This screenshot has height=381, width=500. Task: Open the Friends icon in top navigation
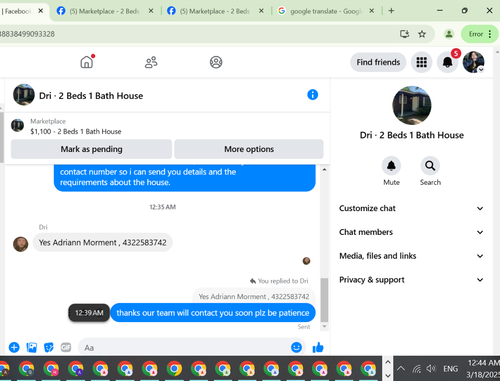click(151, 62)
